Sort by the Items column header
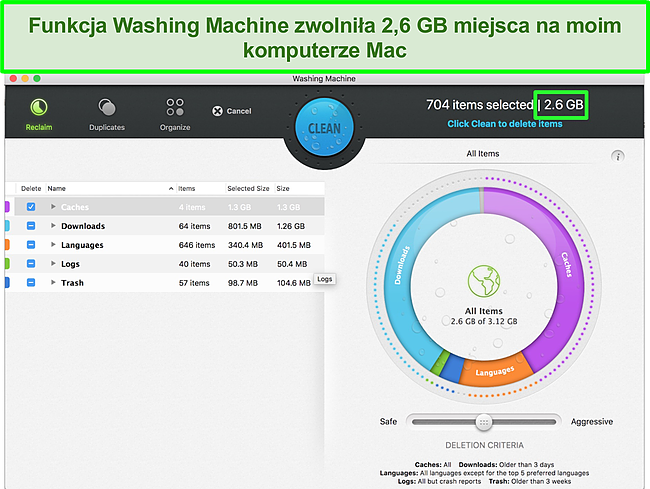Viewport: 650px width, 489px height. [x=187, y=189]
